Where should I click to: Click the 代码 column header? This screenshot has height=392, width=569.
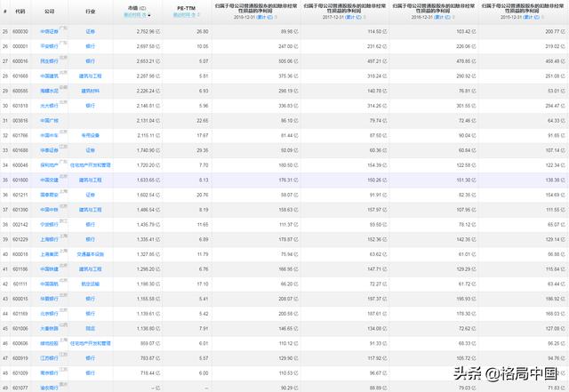pyautogui.click(x=20, y=12)
